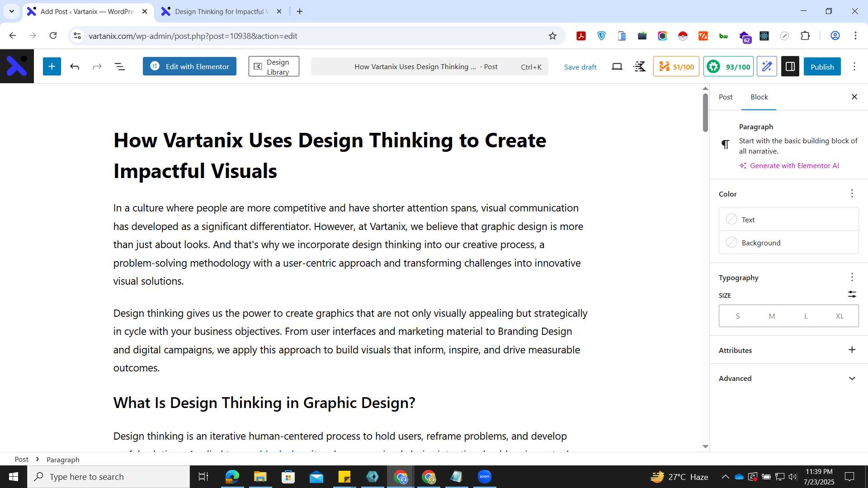Click Post in the breadcrumb footer

point(21,460)
